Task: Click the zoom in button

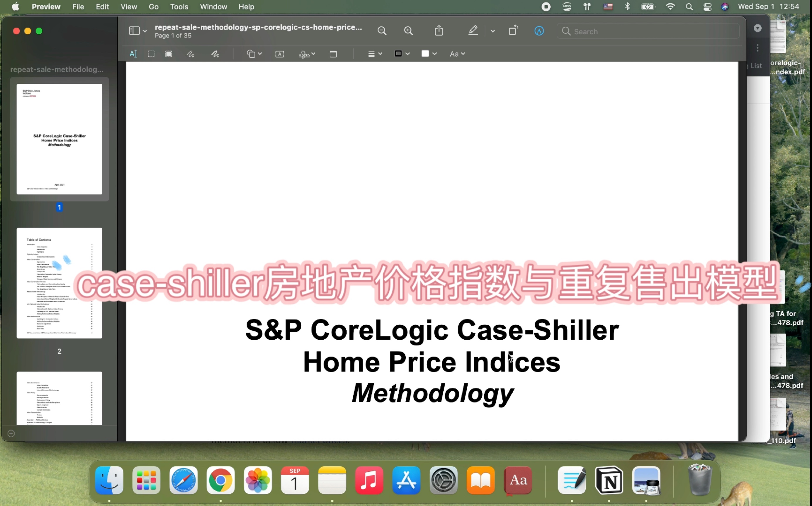Action: tap(408, 31)
